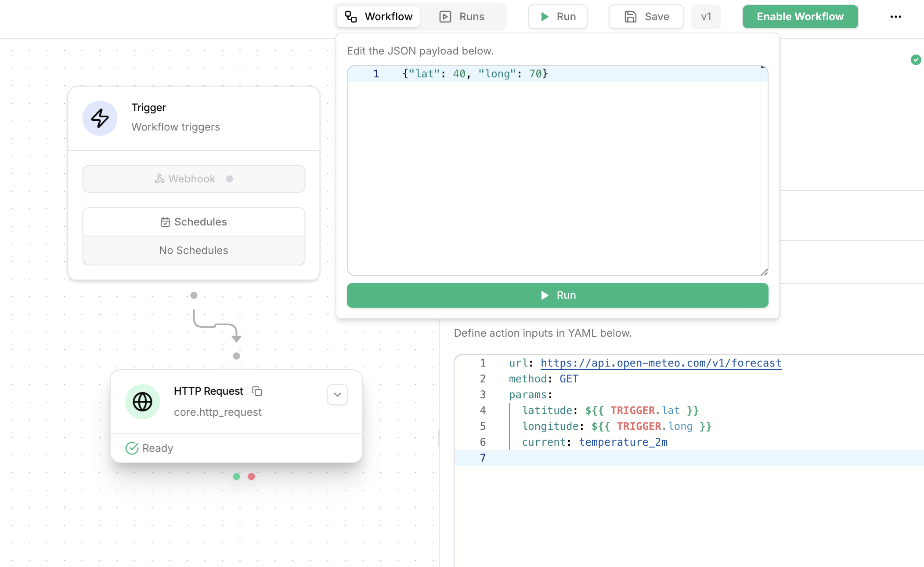
Task: Click the globe HTTP Request icon
Action: (x=143, y=401)
